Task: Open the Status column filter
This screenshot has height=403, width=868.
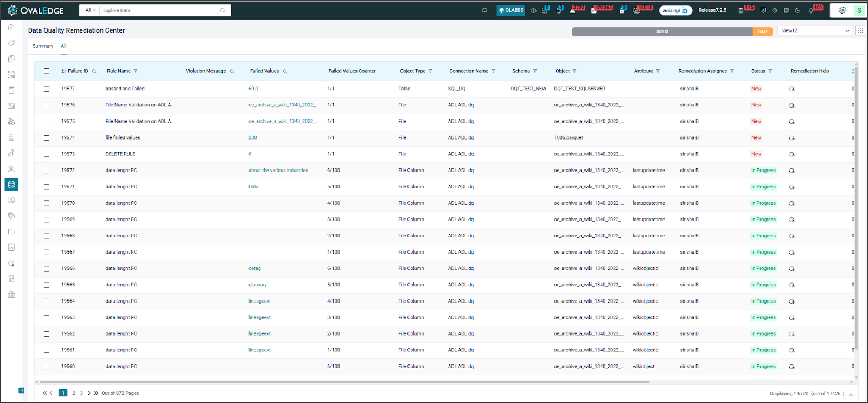Action: pos(770,71)
